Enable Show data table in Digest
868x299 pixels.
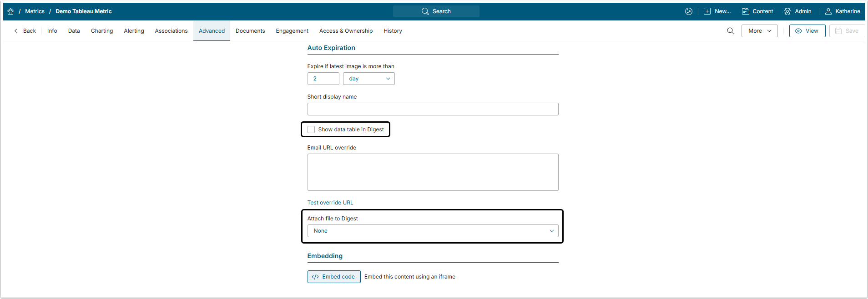click(311, 130)
